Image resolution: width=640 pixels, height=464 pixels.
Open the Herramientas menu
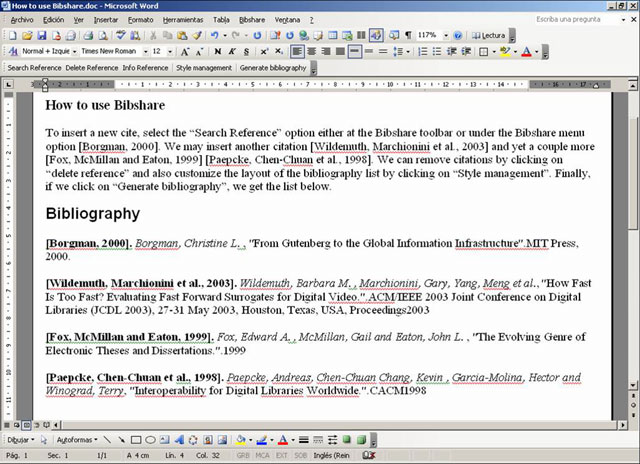coord(183,20)
